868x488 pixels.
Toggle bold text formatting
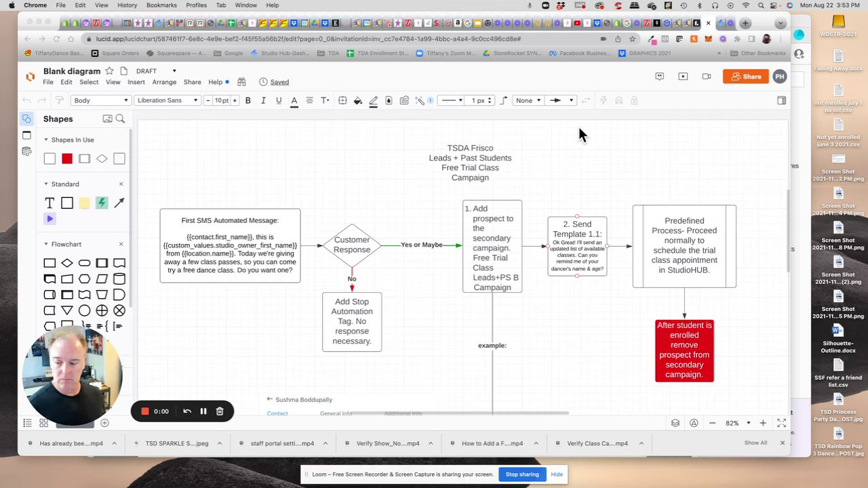[x=248, y=100]
